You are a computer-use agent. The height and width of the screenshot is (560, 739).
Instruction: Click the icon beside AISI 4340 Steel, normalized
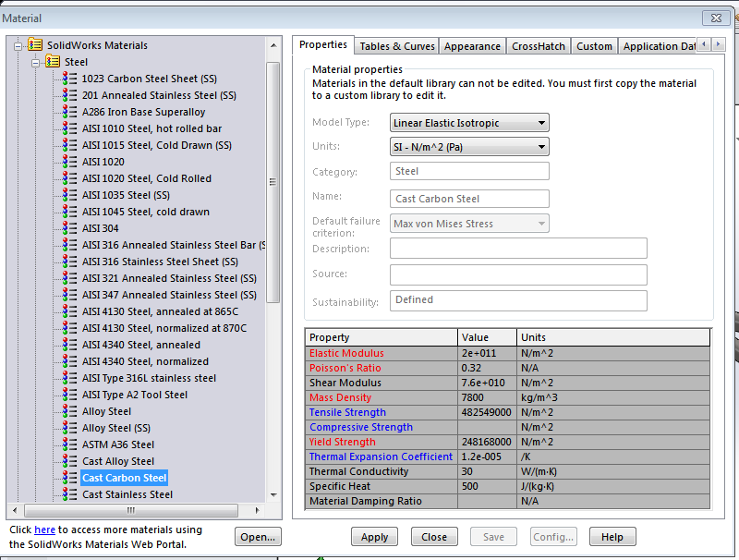70,361
